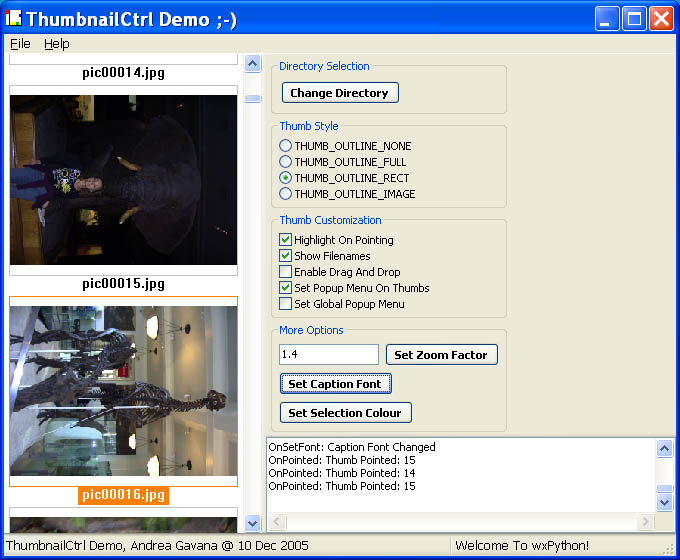
Task: Select THUMB_OUTLINE_NONE radio option
Action: (x=286, y=146)
